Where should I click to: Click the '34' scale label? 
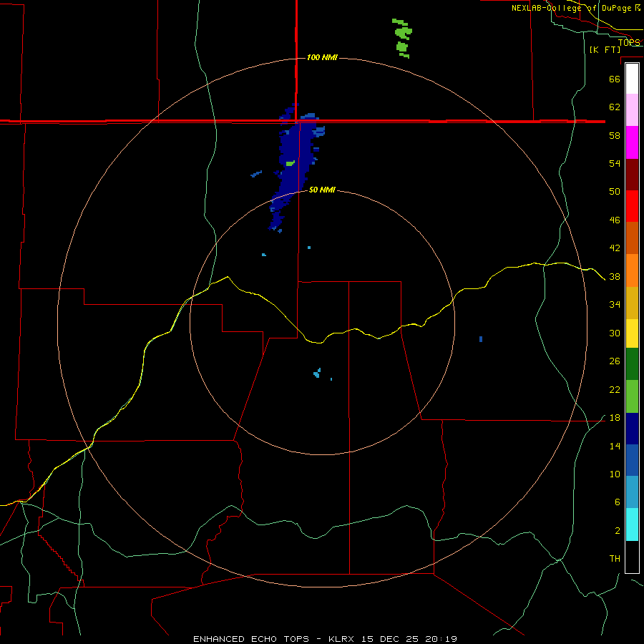coord(615,304)
